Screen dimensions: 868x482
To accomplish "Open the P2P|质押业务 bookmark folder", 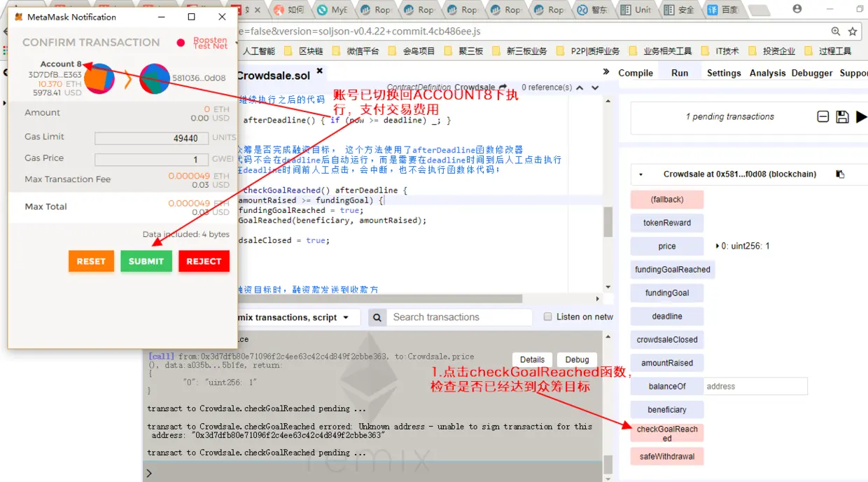I will click(587, 51).
